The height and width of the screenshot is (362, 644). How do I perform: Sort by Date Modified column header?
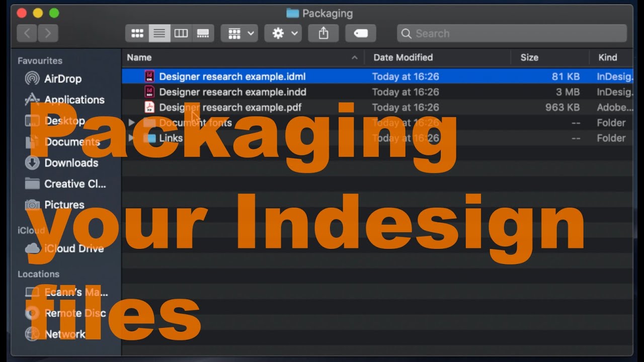coord(403,57)
